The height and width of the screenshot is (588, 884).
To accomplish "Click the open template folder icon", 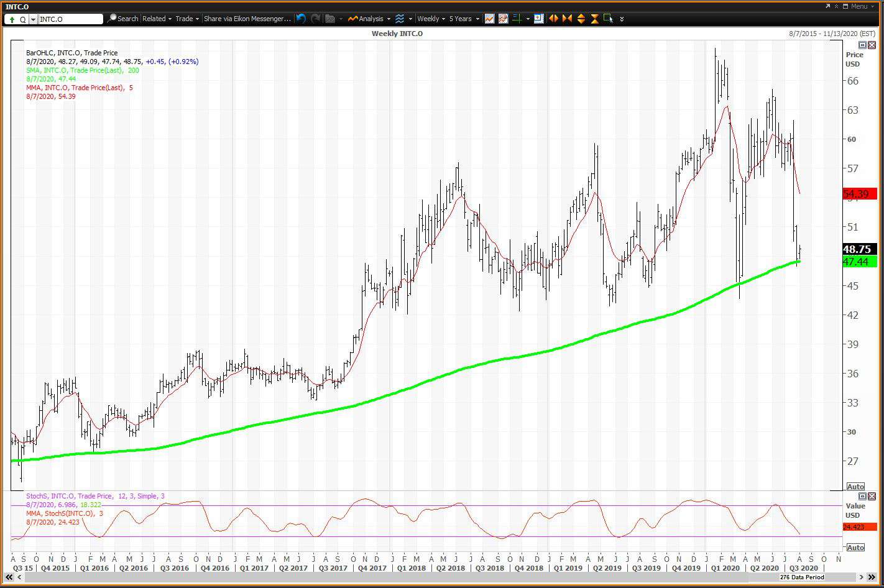I will (330, 19).
